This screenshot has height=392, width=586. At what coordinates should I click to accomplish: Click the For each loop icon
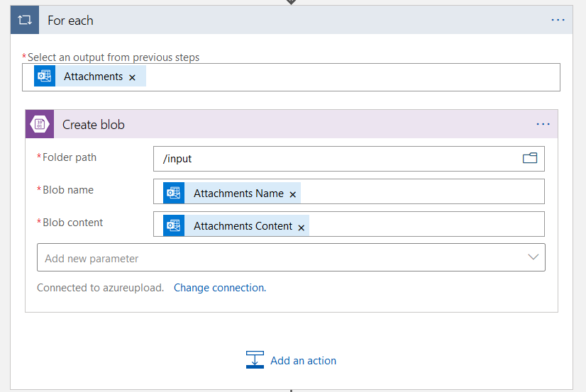25,21
